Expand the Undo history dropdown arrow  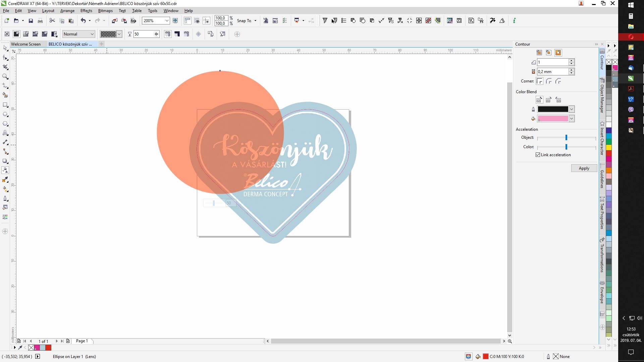tap(90, 21)
